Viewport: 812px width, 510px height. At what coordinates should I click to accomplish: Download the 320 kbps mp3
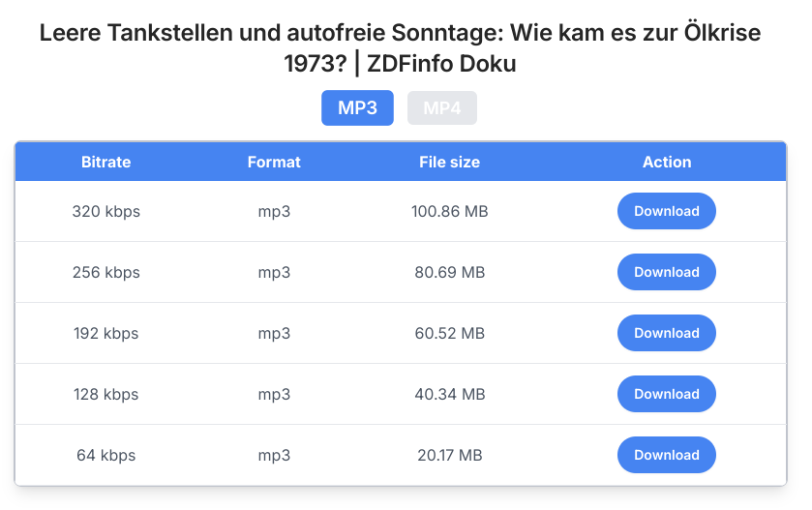pyautogui.click(x=667, y=211)
